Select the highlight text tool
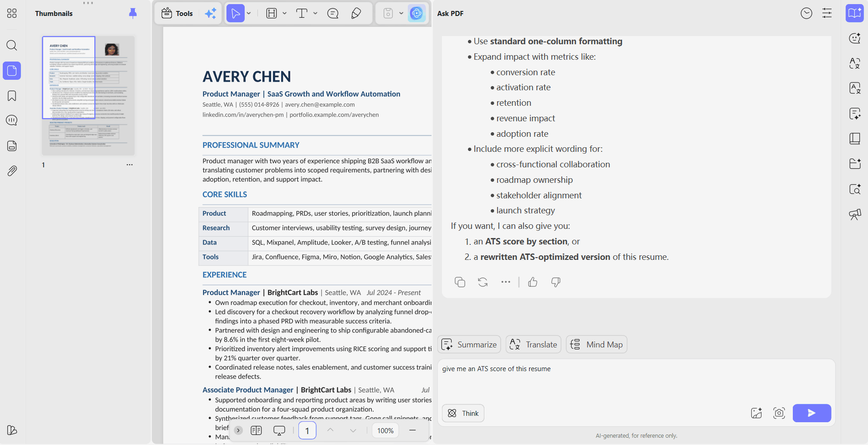The height and width of the screenshot is (445, 868). pos(272,13)
